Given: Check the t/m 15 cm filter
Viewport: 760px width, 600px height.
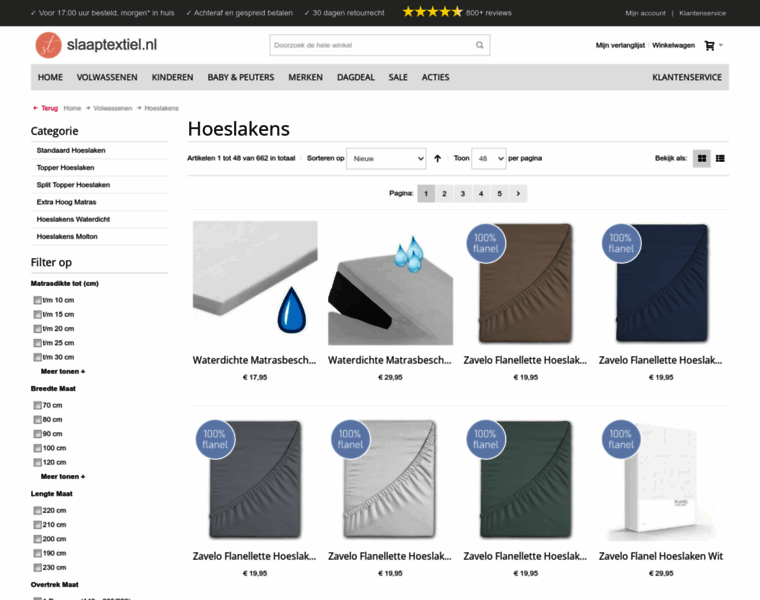Looking at the screenshot, I should 37,315.
